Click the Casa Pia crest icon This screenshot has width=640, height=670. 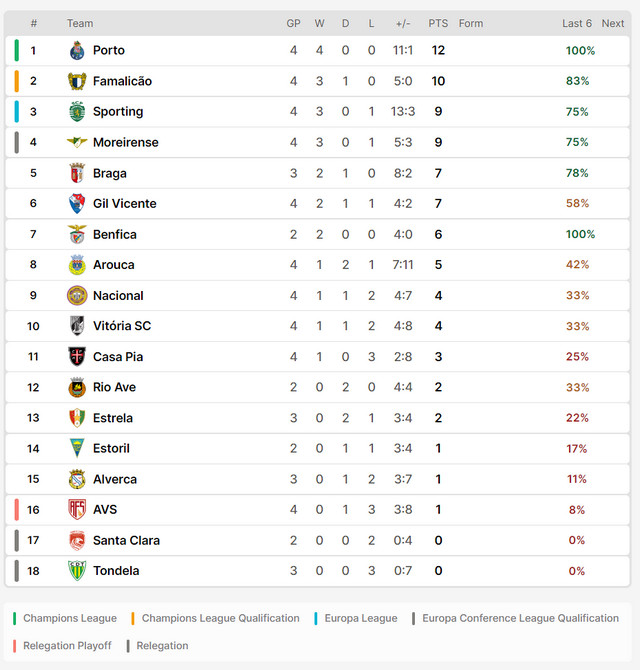77,357
